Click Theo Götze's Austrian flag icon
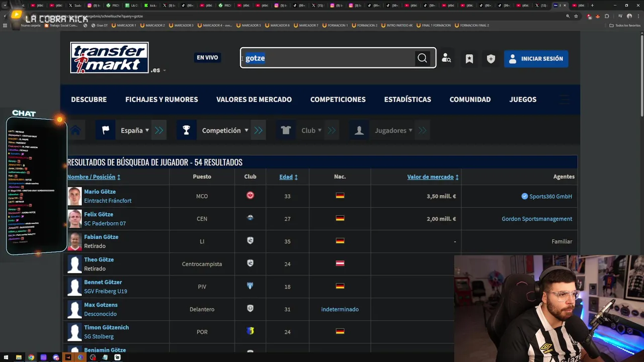 340,263
